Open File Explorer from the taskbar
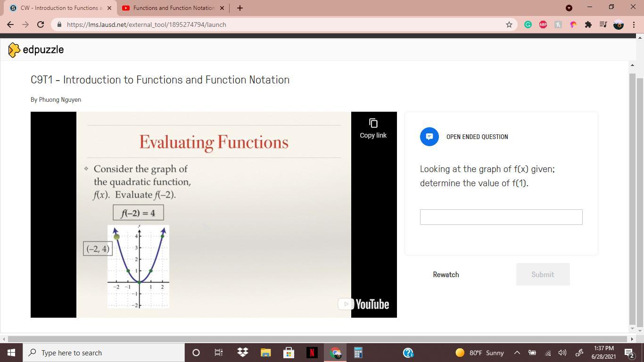This screenshot has height=362, width=644. 266,353
